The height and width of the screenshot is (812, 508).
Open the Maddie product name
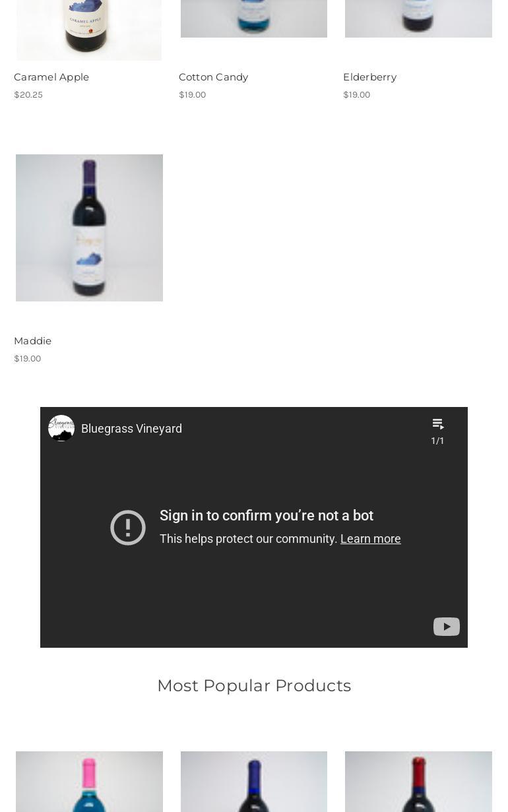(32, 341)
